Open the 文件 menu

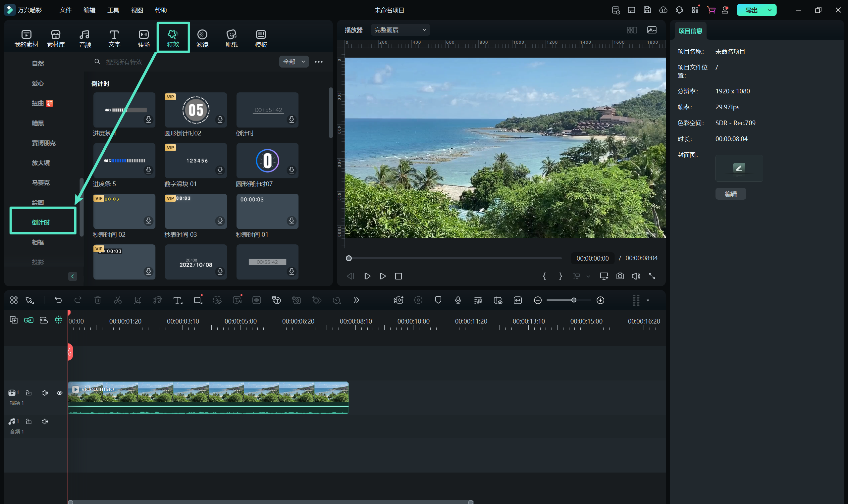[65, 10]
